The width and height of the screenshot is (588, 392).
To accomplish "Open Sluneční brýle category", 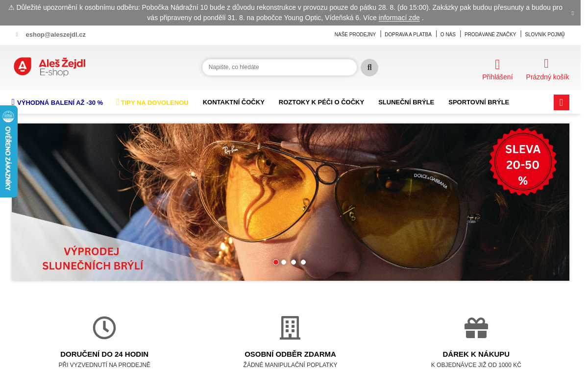I will coord(406,102).
